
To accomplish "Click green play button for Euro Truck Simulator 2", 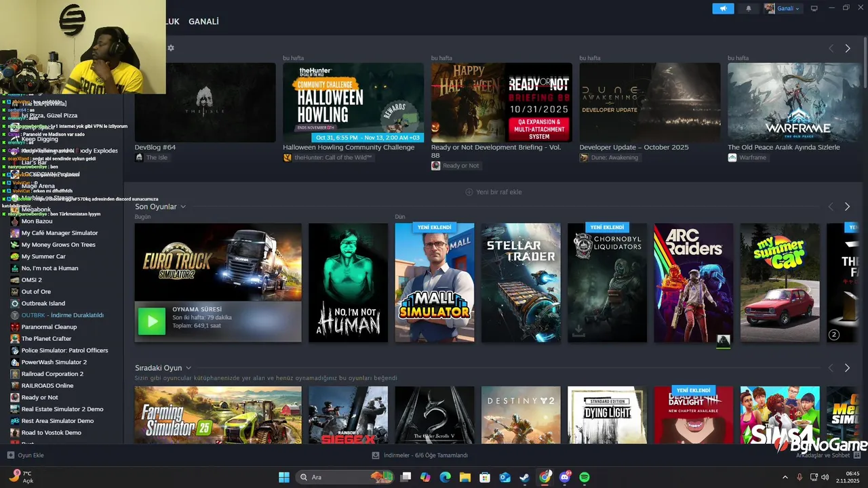I will (152, 321).
